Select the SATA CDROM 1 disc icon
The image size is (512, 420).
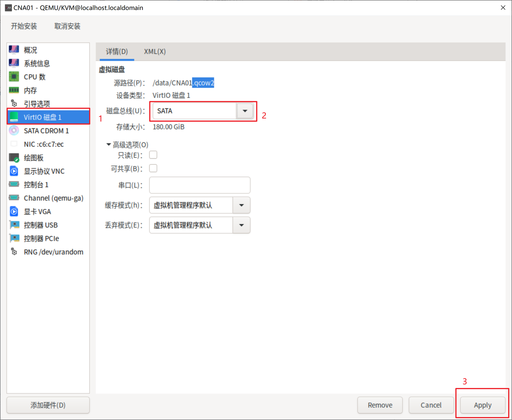coord(14,131)
